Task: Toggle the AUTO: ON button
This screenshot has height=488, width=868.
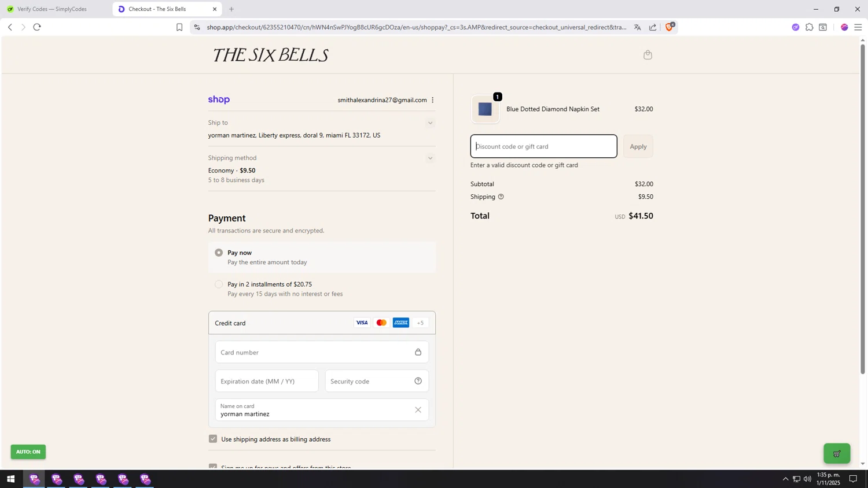Action: tap(28, 452)
